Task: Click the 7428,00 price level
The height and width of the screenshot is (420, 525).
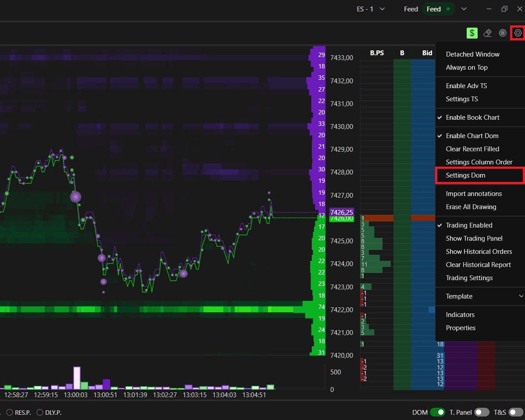Action: tap(342, 172)
